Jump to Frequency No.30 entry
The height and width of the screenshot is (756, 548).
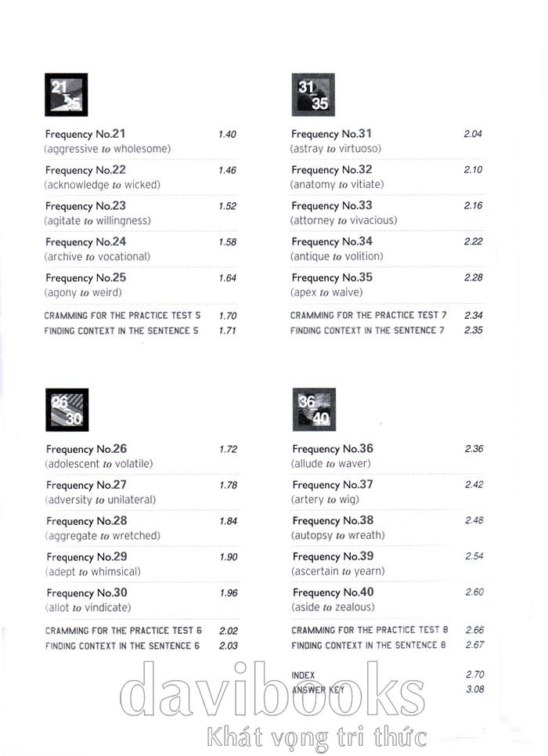coord(86,593)
